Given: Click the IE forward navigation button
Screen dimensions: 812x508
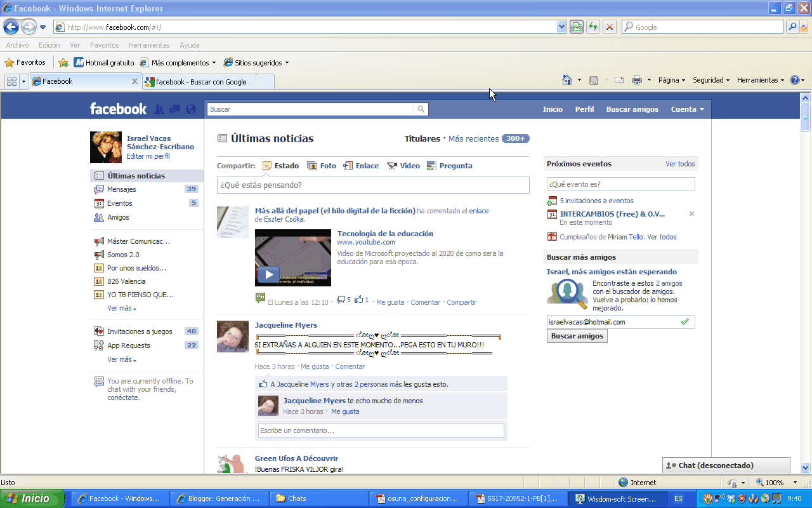Looking at the screenshot, I should coord(29,27).
